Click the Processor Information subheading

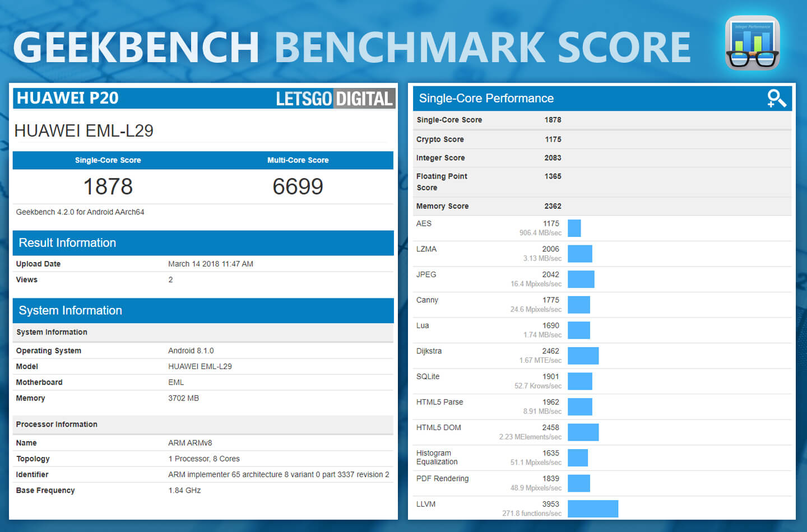tap(57, 424)
